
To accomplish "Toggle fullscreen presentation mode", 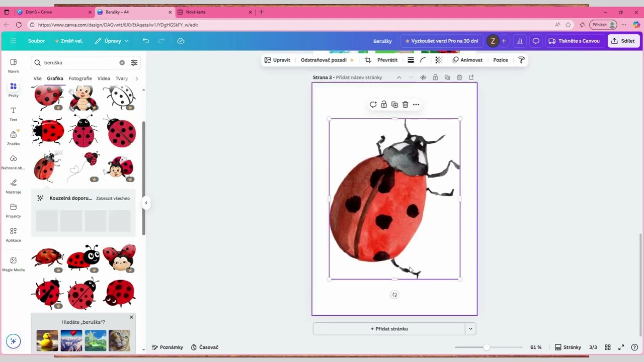I will click(x=621, y=347).
